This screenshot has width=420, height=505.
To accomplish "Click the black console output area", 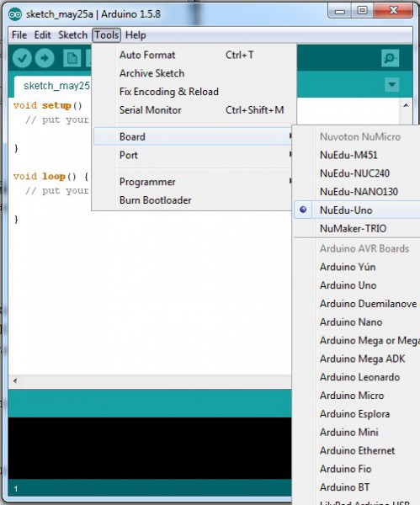I will pyautogui.click(x=150, y=448).
